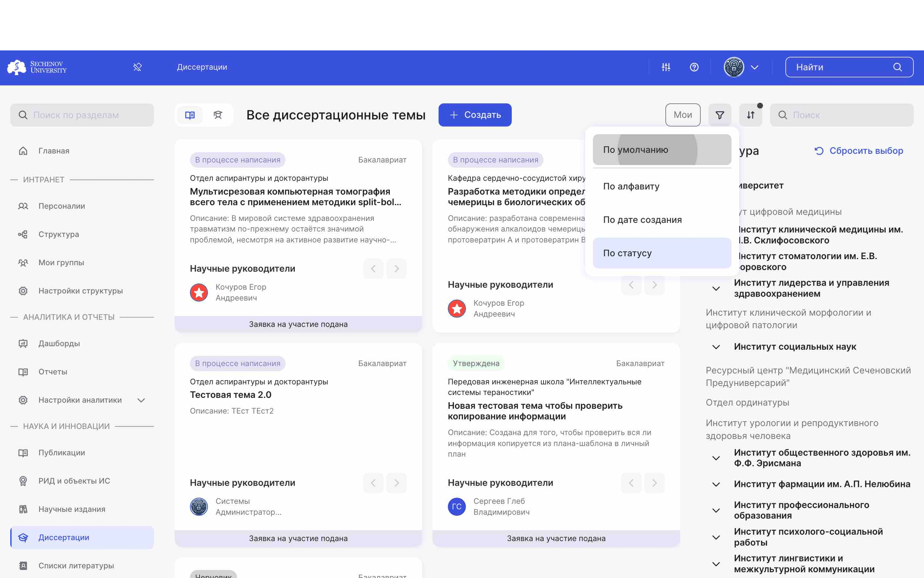This screenshot has height=578, width=924.
Task: Select sort option По дате создания
Action: coord(662,220)
